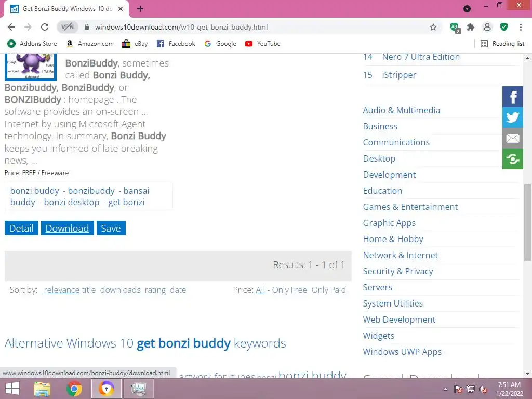This screenshot has width=532, height=399.
Task: Open the 'bonzibuddy' tag link
Action: tap(91, 191)
